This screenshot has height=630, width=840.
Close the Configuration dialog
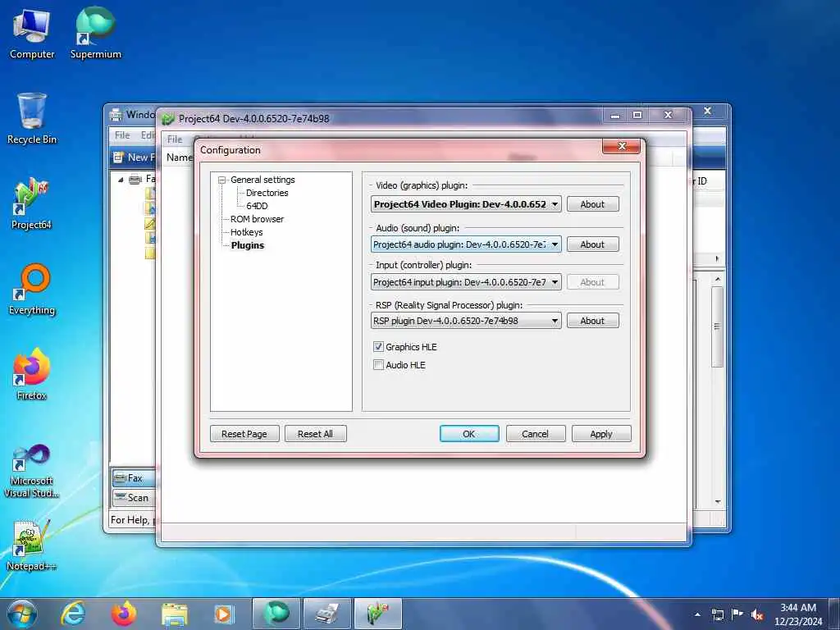[622, 146]
